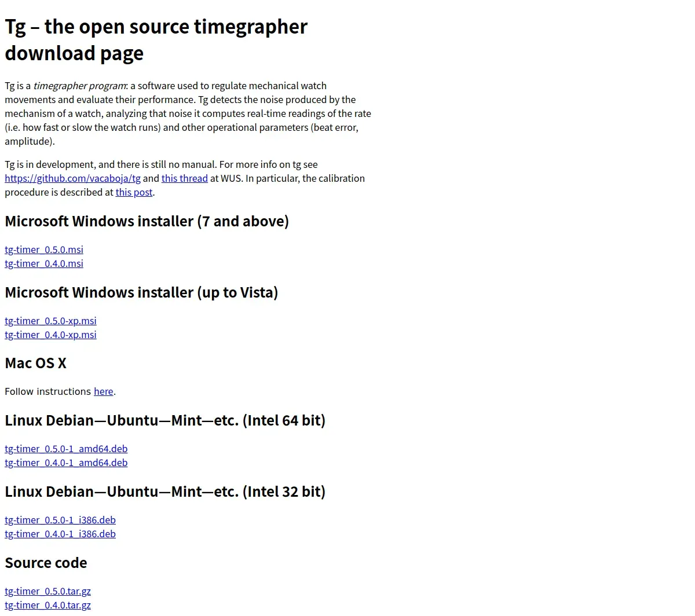Download tg-timer_0.4.0.msi Windows installer
The image size is (695, 616).
coord(44,263)
